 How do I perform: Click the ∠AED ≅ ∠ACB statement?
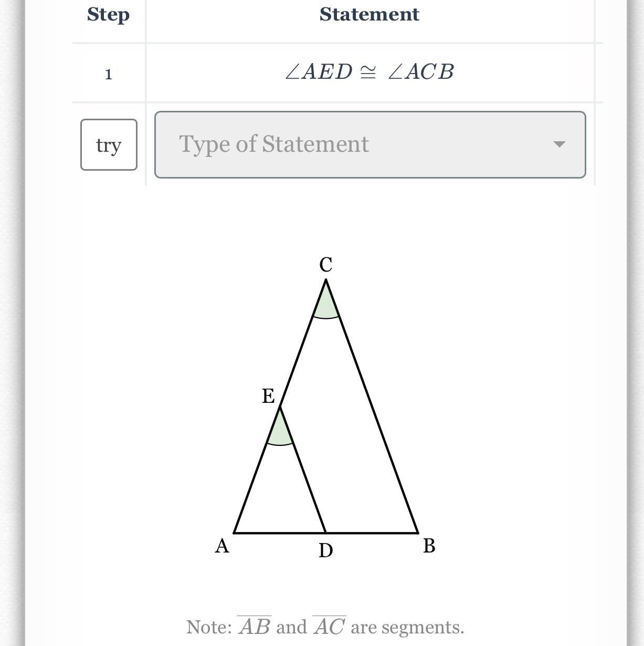coord(369,72)
